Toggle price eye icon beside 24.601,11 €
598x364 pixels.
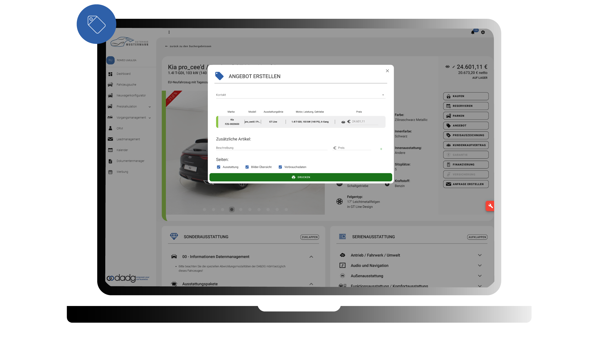(448, 67)
